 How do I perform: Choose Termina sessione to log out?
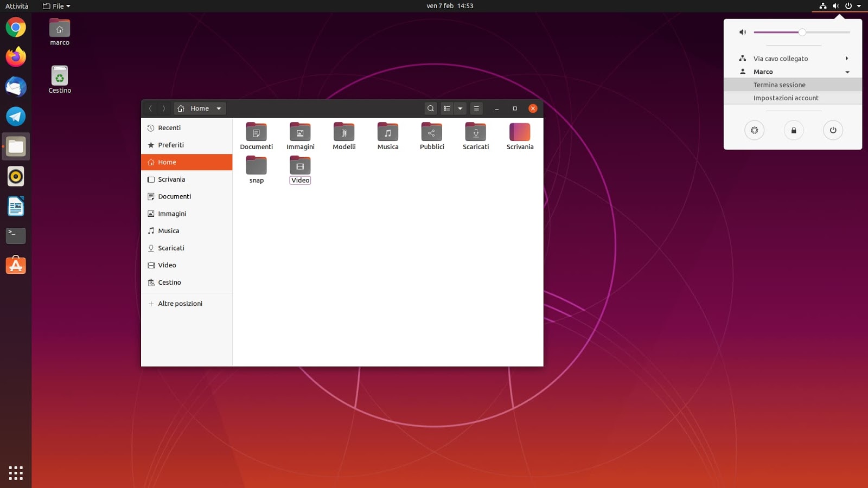(x=793, y=85)
